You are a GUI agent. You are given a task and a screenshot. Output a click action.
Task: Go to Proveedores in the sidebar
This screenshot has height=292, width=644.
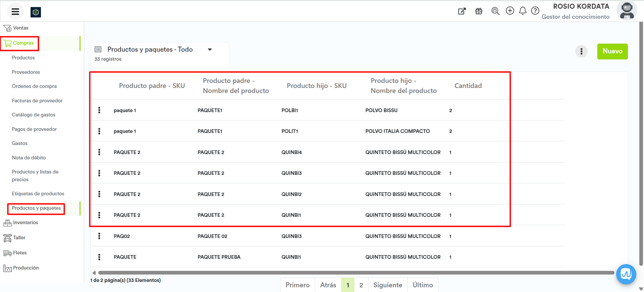(26, 72)
